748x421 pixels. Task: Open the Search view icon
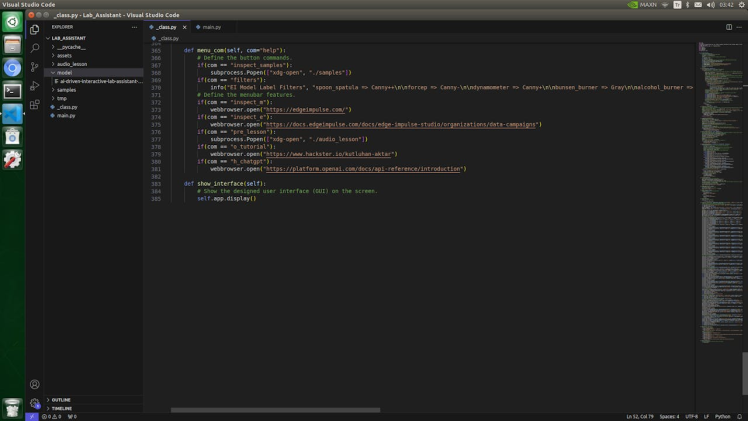point(34,48)
